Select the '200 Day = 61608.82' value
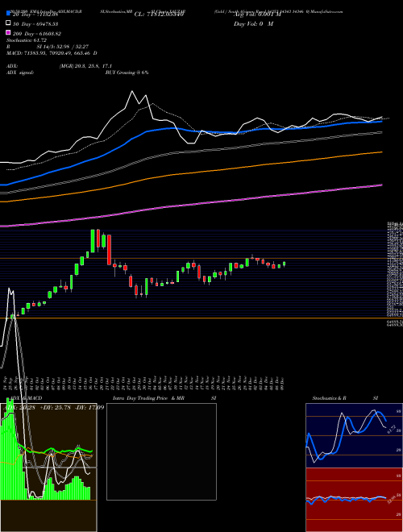 [x=37, y=34]
